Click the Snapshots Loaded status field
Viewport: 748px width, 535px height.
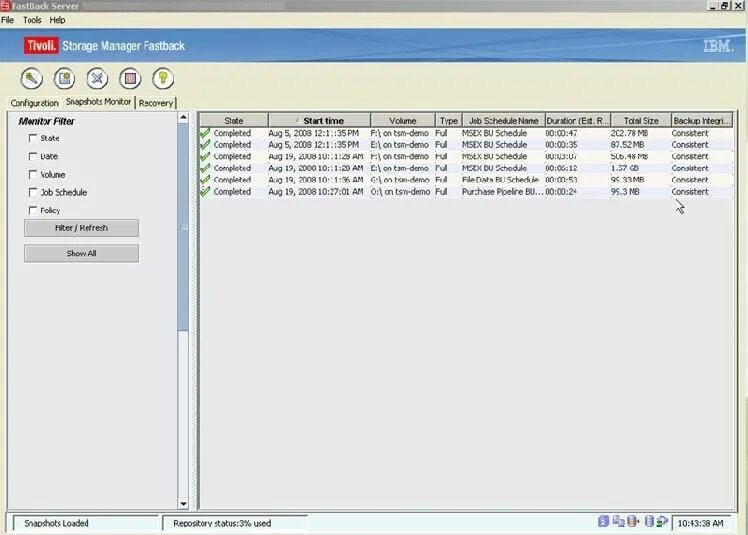click(x=86, y=523)
